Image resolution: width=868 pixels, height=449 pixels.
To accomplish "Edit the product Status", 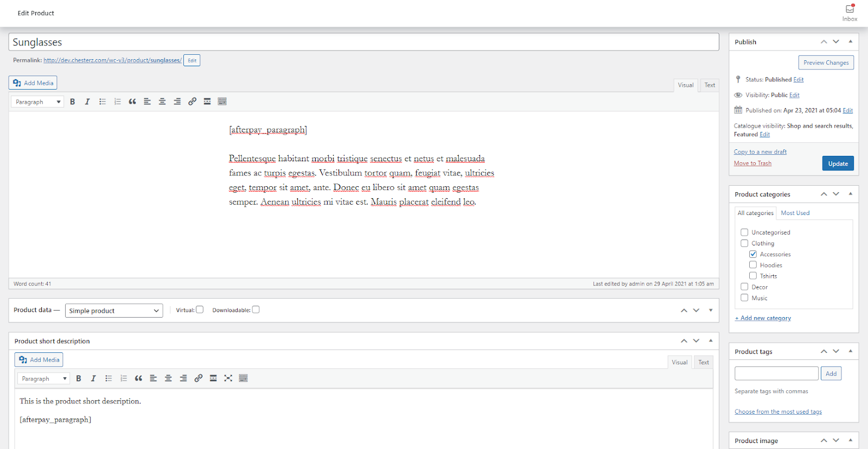I will pyautogui.click(x=799, y=79).
